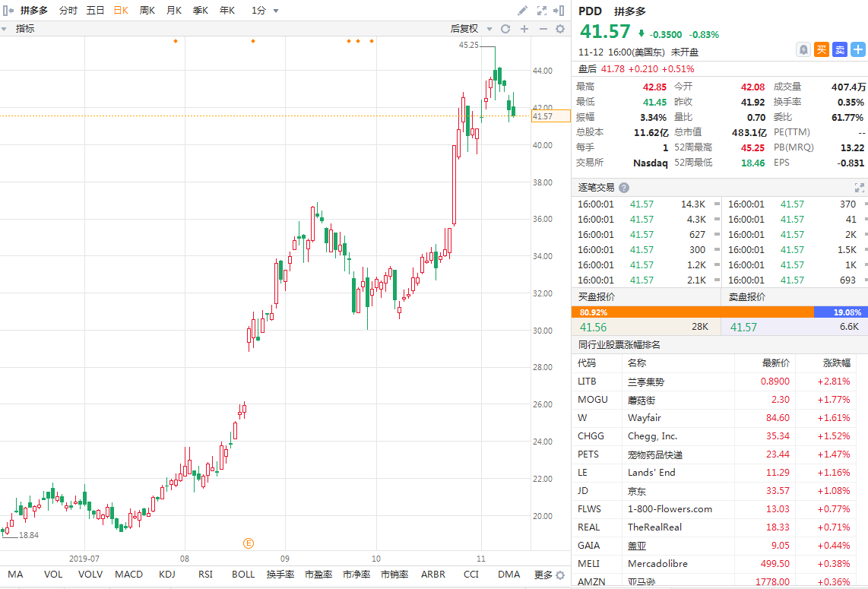Toggle the 换手率 indicator
This screenshot has width=868, height=589.
[280, 575]
